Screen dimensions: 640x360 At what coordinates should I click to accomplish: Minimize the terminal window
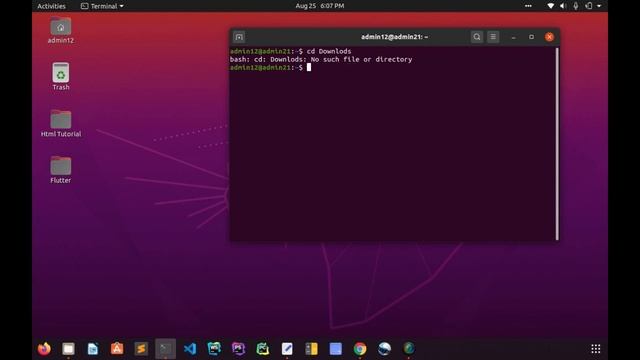tap(513, 37)
